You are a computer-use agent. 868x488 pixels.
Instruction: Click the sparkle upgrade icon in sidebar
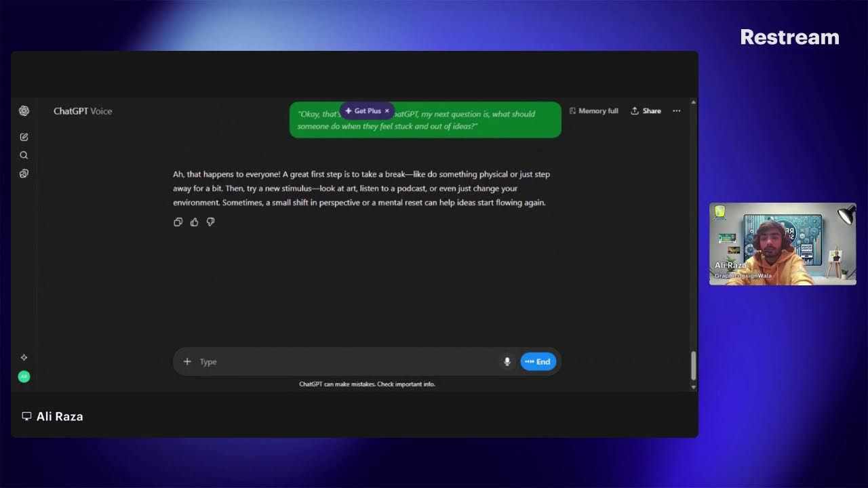point(24,358)
